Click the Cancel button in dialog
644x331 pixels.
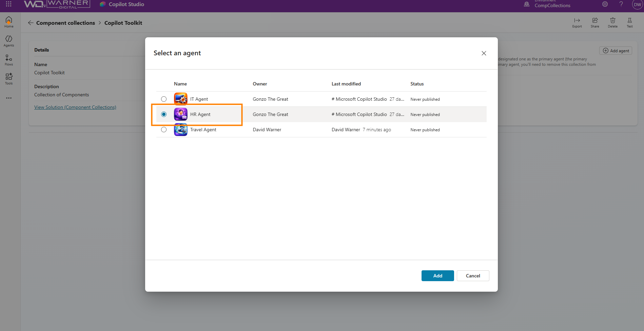pyautogui.click(x=473, y=276)
